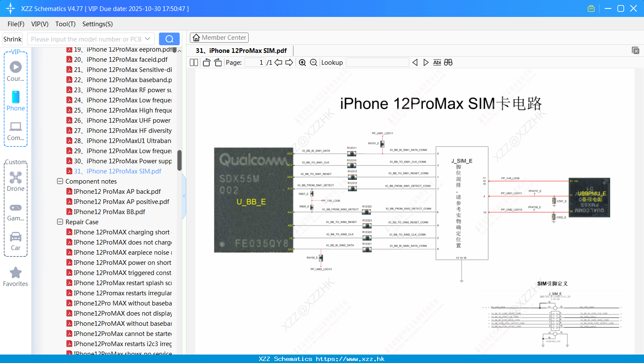Open the model number dropdown arrow
This screenshot has height=363, width=644.
[x=148, y=39]
